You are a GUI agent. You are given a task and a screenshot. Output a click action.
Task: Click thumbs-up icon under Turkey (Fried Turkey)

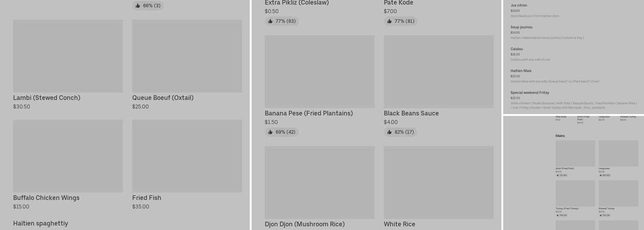pos(558,215)
